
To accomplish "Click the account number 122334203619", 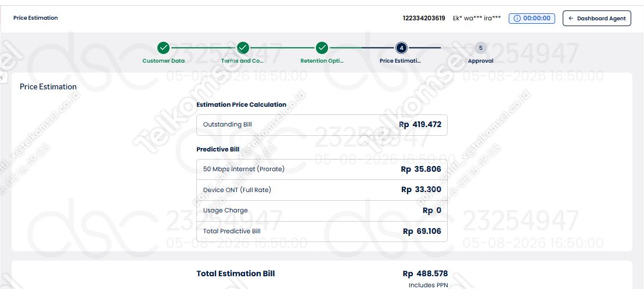I will point(424,19).
